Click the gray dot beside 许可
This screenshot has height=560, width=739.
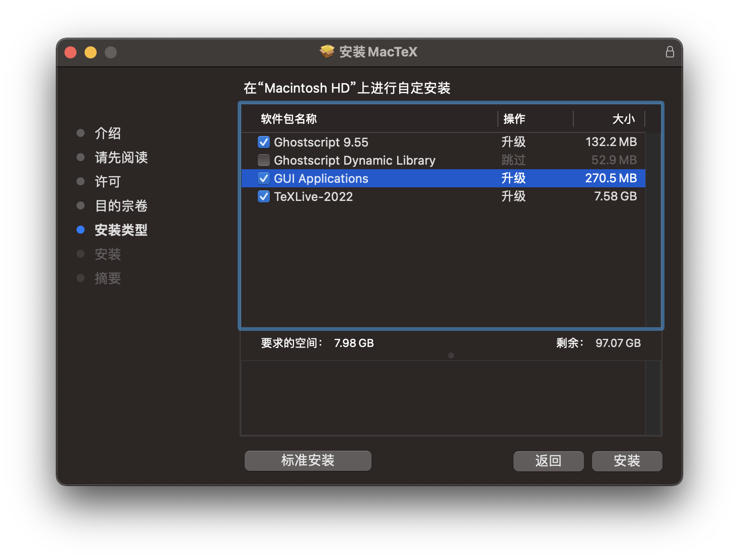(81, 181)
